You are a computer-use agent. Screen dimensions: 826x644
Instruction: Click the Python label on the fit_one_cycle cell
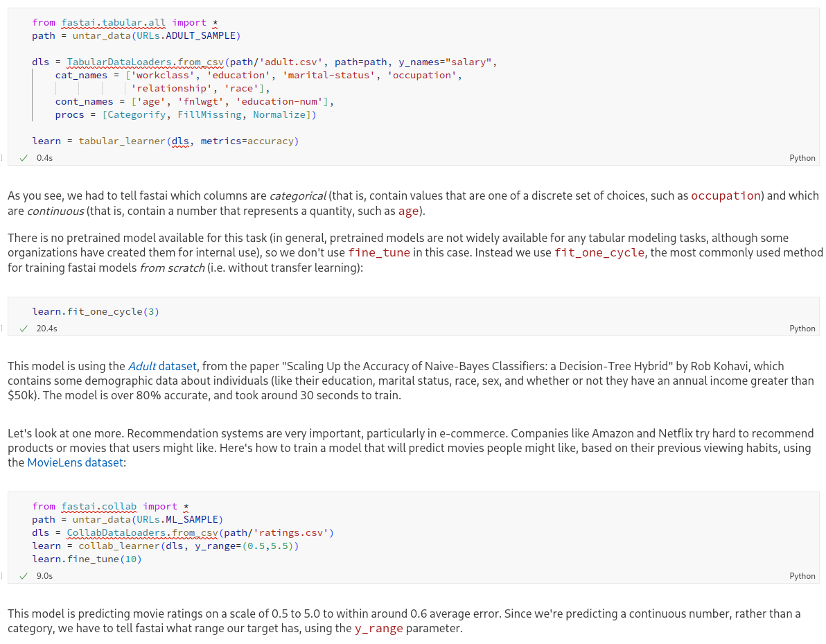click(x=802, y=328)
